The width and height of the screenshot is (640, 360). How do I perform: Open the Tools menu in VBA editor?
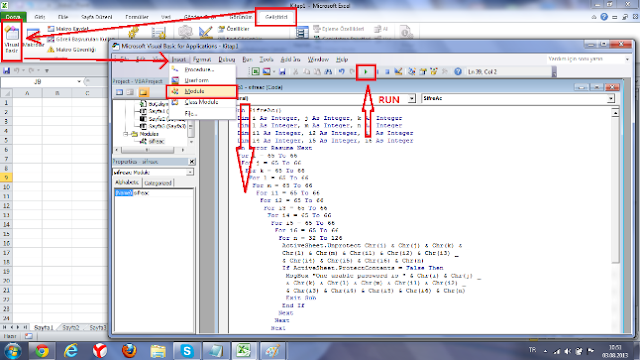click(x=266, y=60)
